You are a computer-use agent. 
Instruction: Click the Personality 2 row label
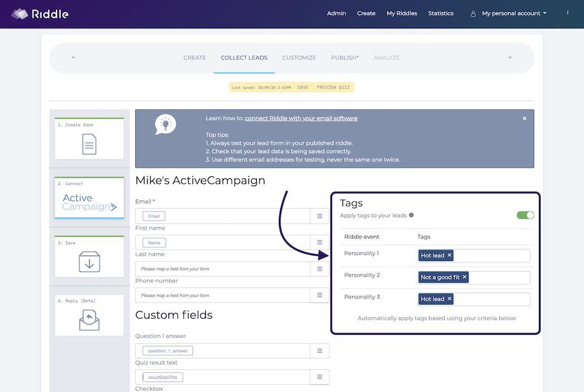362,275
